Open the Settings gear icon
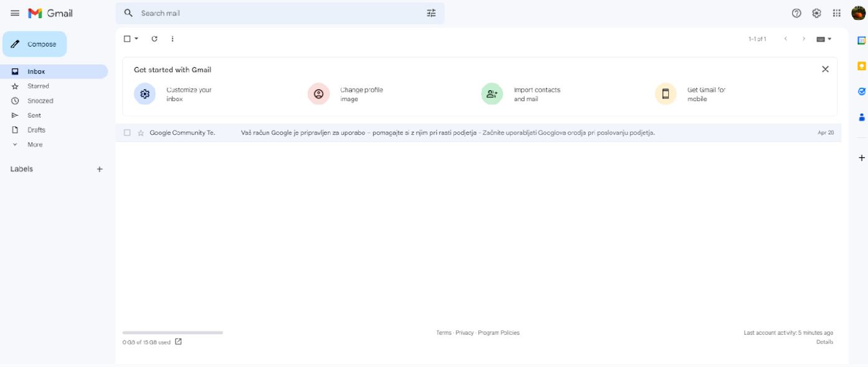The height and width of the screenshot is (367, 868). [x=816, y=13]
